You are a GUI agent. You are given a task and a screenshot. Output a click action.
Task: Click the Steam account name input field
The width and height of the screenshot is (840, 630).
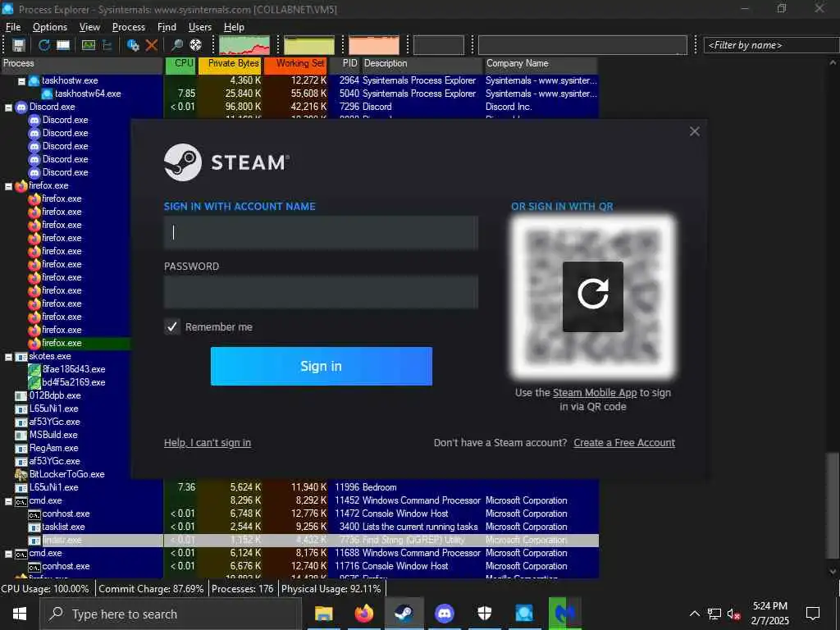321,232
